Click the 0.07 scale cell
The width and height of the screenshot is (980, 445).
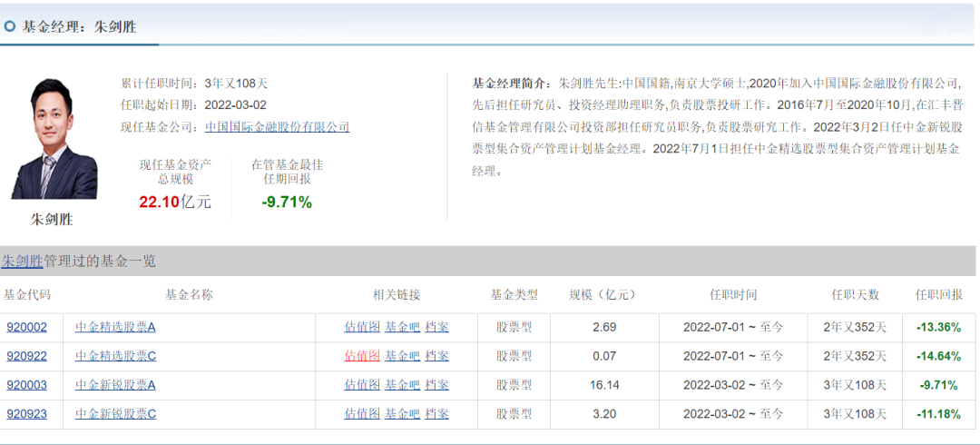coord(604,356)
